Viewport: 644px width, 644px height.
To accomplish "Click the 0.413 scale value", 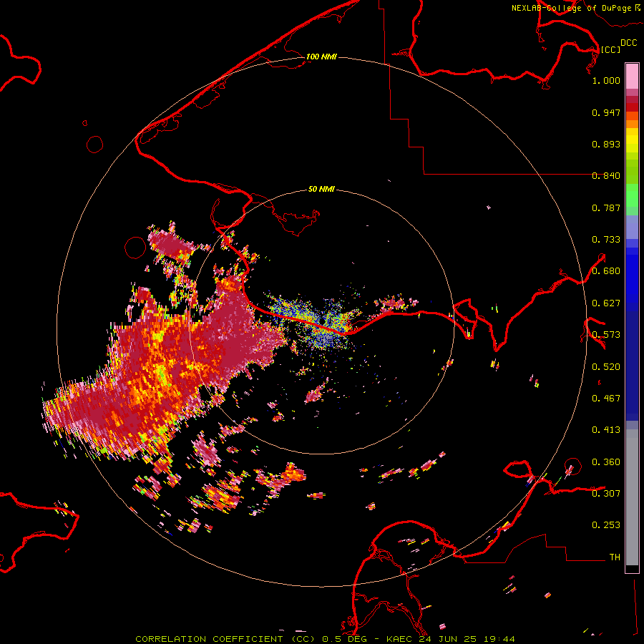I will tap(606, 430).
